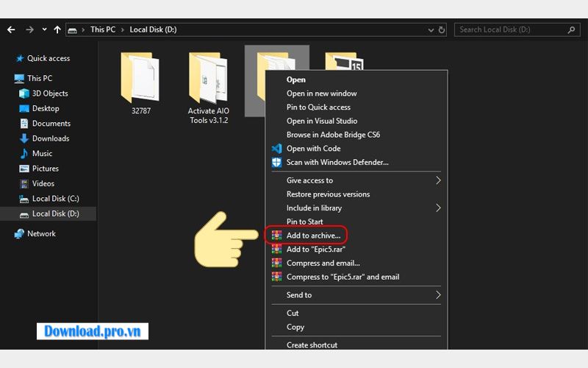
Task: Select Local Disk (D:) in address path
Action: point(153,29)
